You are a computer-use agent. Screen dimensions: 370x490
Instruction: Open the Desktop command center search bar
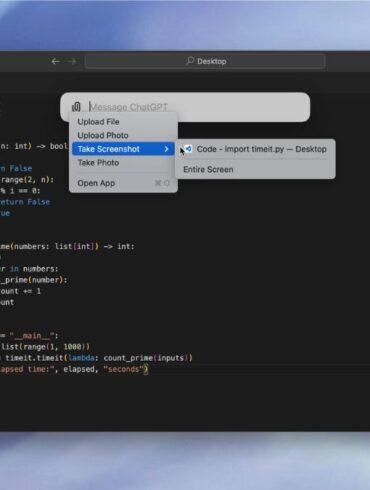click(205, 61)
